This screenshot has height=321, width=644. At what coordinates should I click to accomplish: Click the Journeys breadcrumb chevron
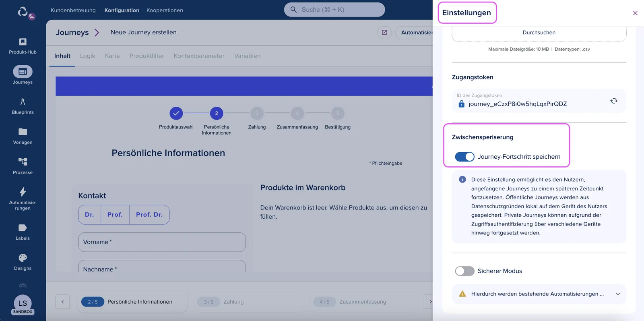point(97,33)
